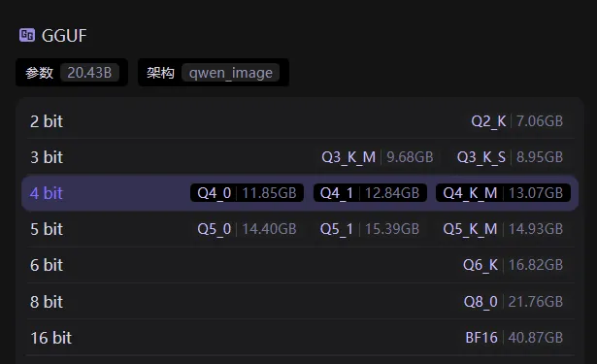Viewport: 597px width, 364px height.
Task: Select the 2 bit row label
Action: pos(47,121)
